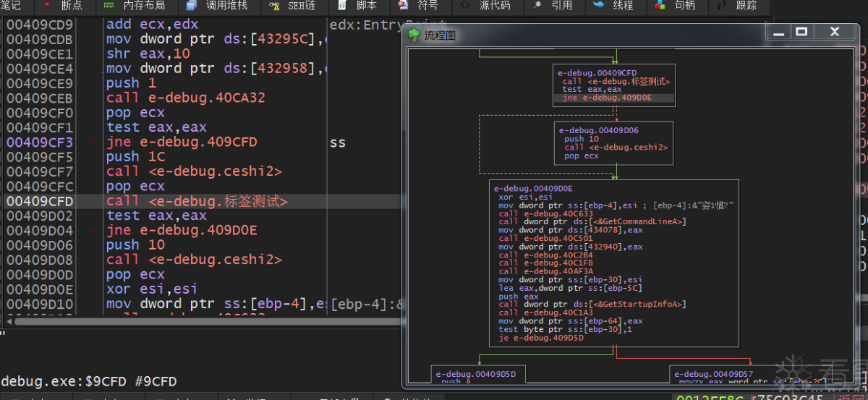Image resolution: width=868 pixels, height=400 pixels.
Task: Switch to the 源代码 source tab
Action: click(x=488, y=5)
